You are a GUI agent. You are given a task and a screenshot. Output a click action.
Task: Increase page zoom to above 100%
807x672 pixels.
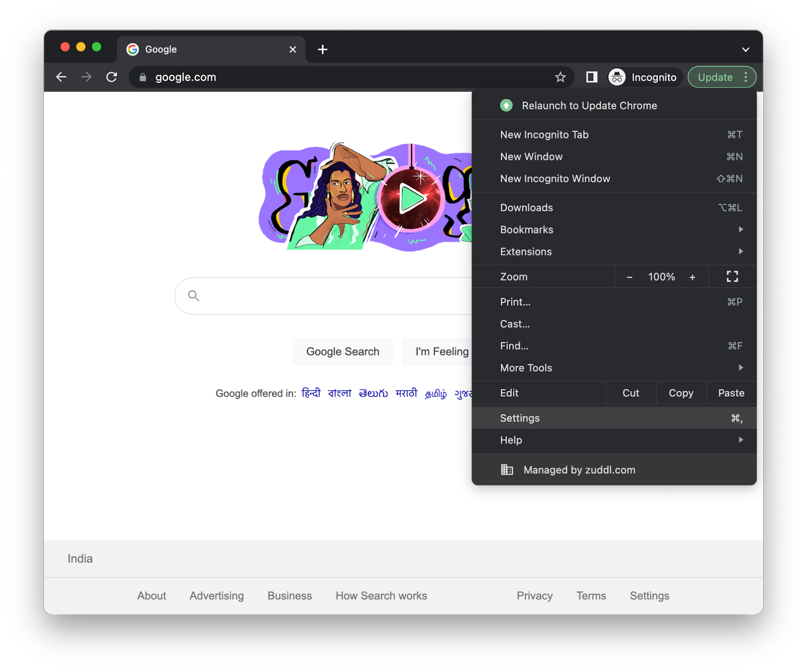pyautogui.click(x=693, y=276)
